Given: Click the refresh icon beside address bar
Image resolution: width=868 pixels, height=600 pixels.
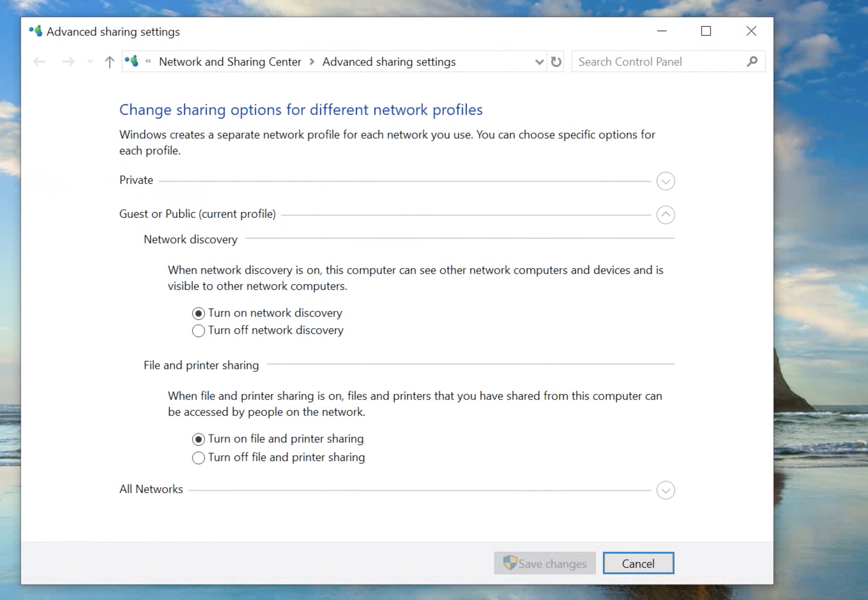Looking at the screenshot, I should point(556,62).
